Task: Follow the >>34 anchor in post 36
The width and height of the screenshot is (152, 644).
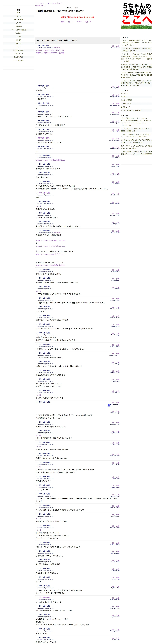Action: pyautogui.click(x=38, y=435)
